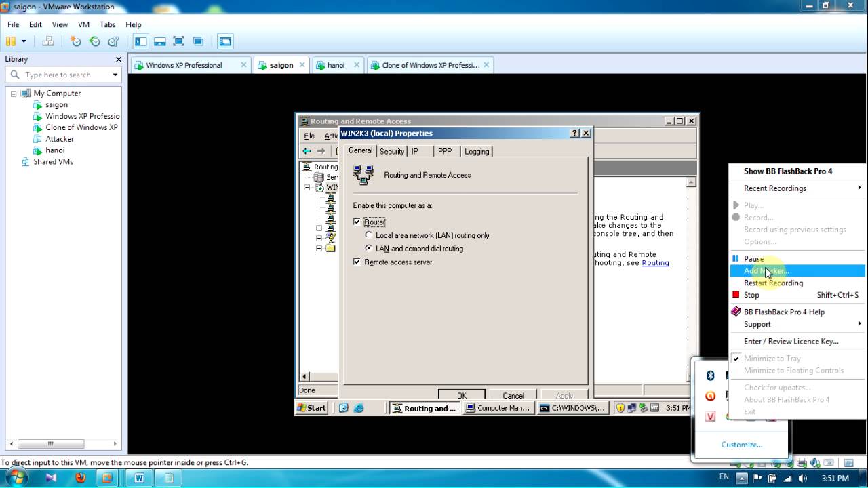Image resolution: width=868 pixels, height=488 pixels.
Task: Select Attacker VM in the library
Action: pos(60,138)
